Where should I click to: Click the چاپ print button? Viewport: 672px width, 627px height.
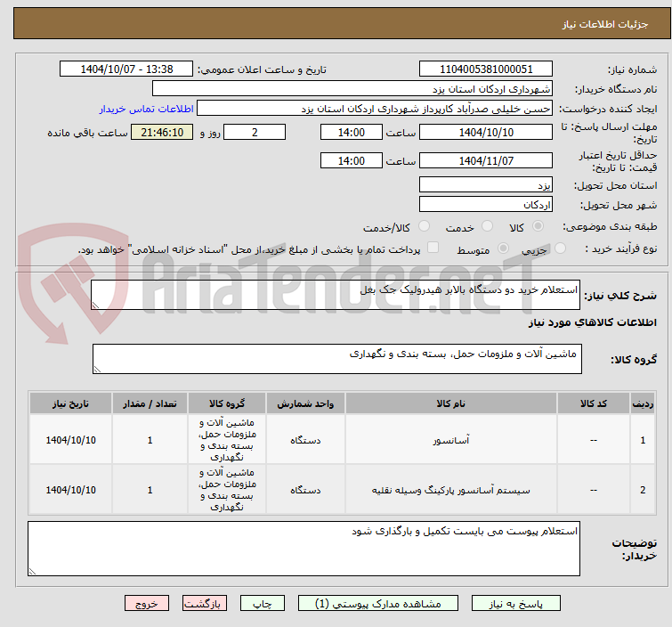(263, 604)
